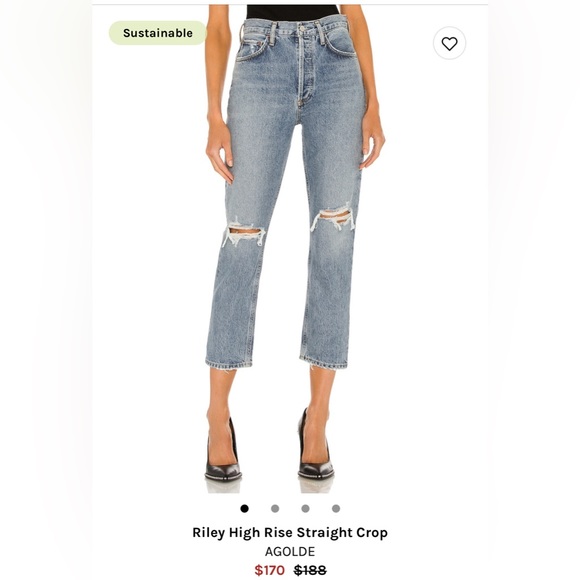The height and width of the screenshot is (580, 580).
Task: Click the crossed-out $188 original price
Action: pyautogui.click(x=310, y=570)
